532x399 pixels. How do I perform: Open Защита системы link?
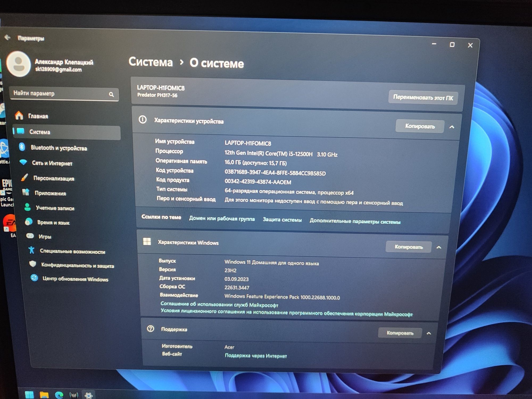(x=282, y=220)
